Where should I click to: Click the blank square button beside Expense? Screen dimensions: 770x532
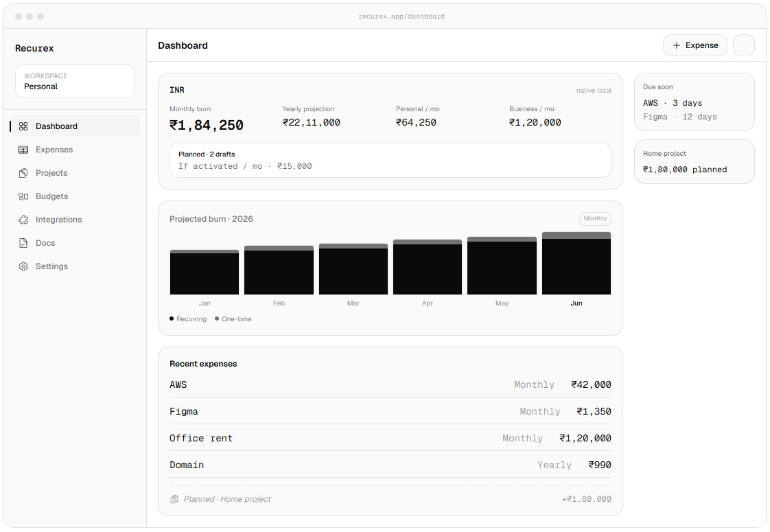point(743,45)
